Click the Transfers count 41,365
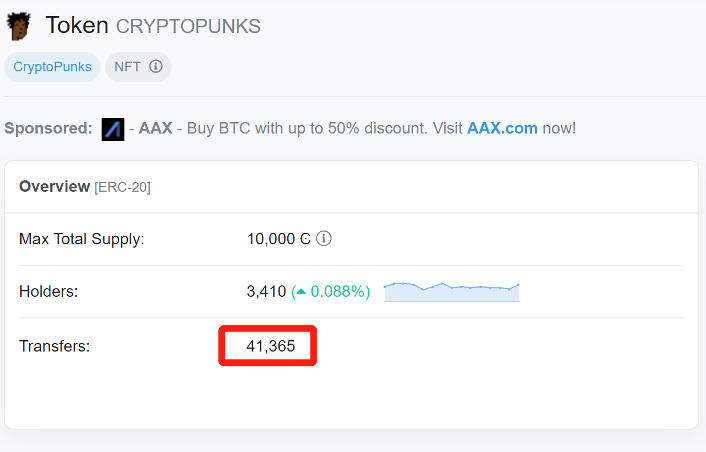The height and width of the screenshot is (452, 706). pos(270,346)
